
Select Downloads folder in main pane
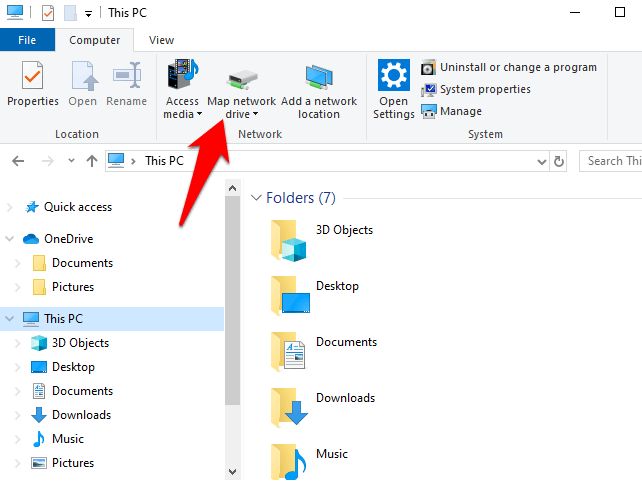click(323, 408)
